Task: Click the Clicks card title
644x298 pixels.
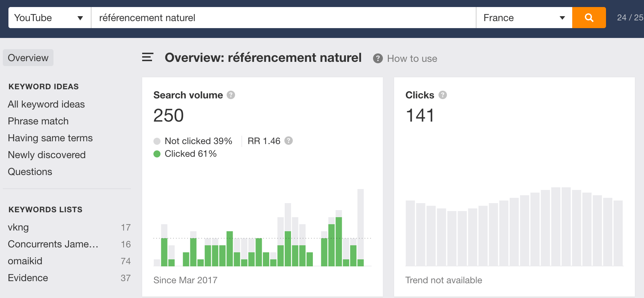Action: (419, 95)
